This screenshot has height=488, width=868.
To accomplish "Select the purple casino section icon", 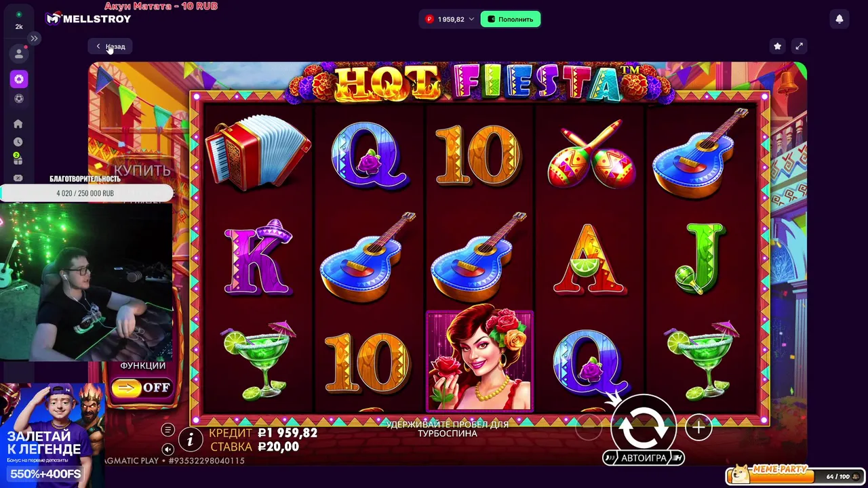I will 19,79.
